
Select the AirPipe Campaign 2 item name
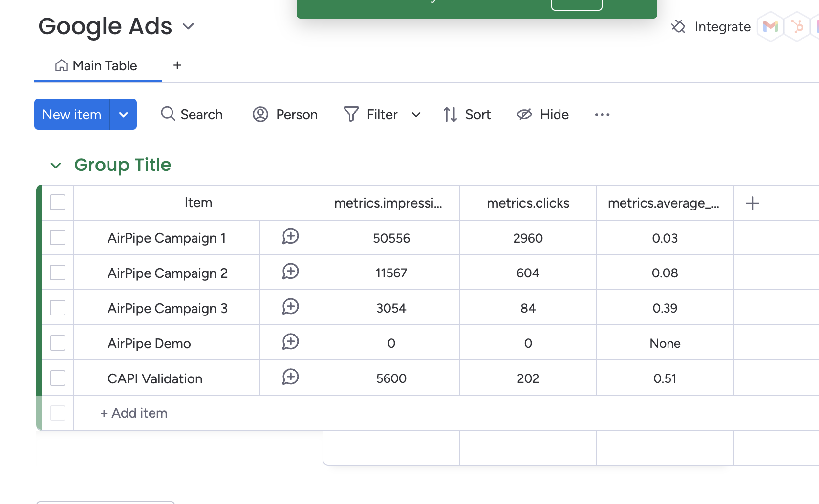click(x=168, y=273)
